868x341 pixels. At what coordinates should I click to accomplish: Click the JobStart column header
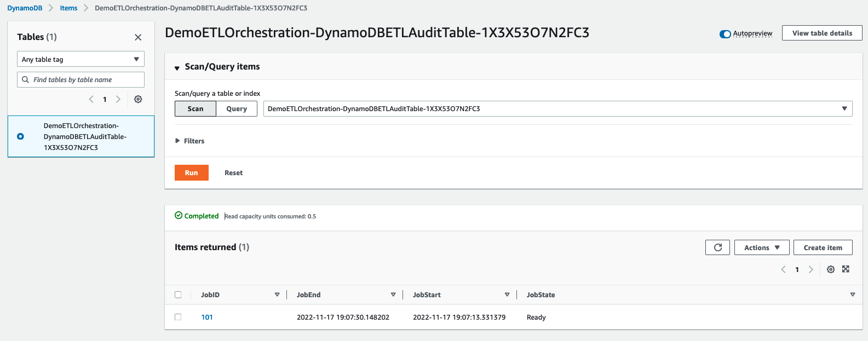tap(427, 294)
